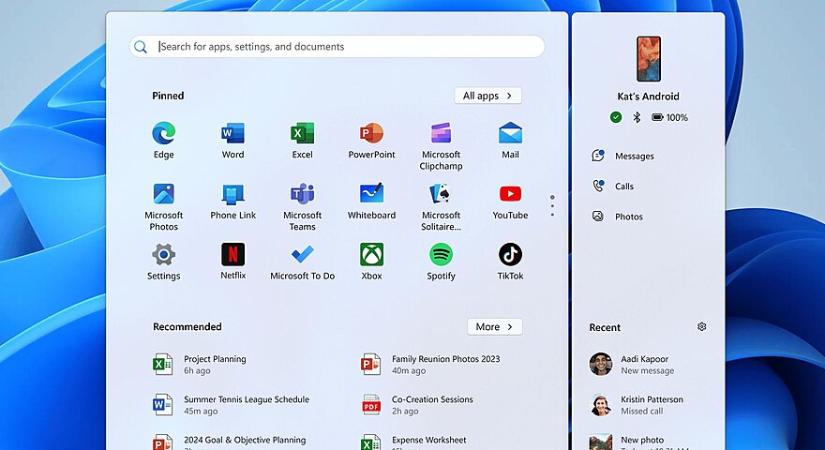The height and width of the screenshot is (450, 825).
Task: Launch Microsoft Teams
Action: pos(302,206)
